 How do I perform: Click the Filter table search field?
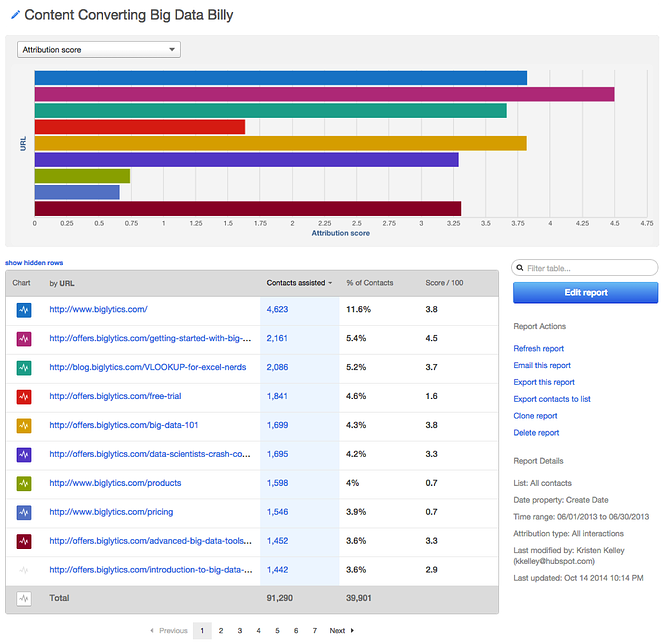tap(589, 268)
